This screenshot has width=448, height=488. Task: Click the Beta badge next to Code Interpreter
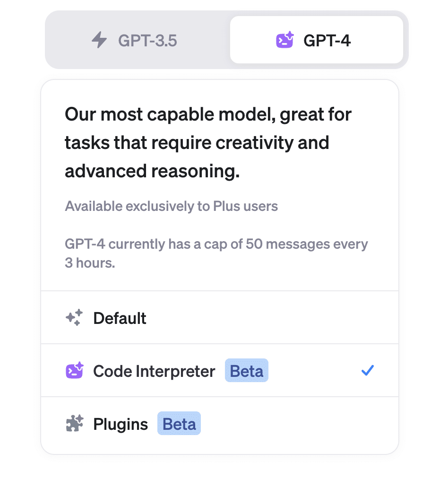pos(246,371)
